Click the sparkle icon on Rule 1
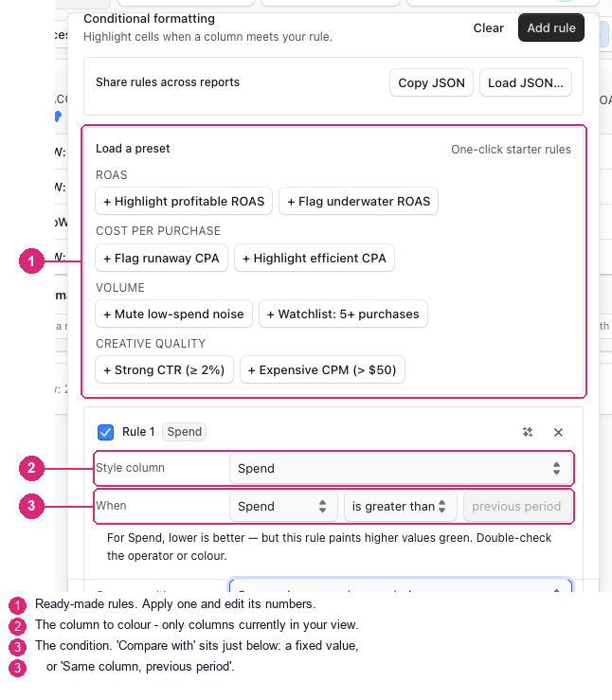The width and height of the screenshot is (612, 700). tap(528, 432)
